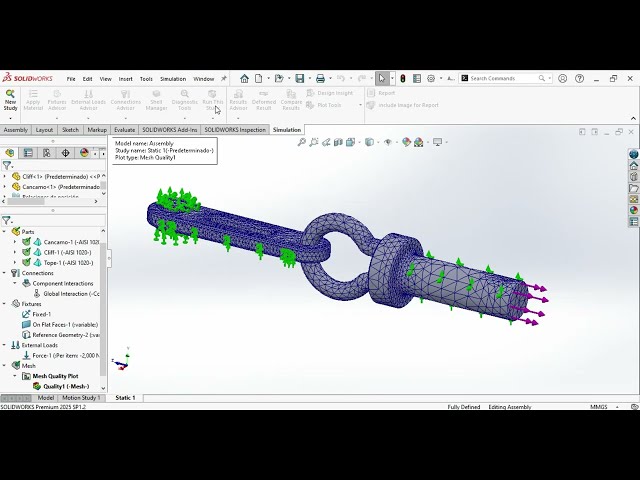Open the Simulation menu

pyautogui.click(x=173, y=79)
